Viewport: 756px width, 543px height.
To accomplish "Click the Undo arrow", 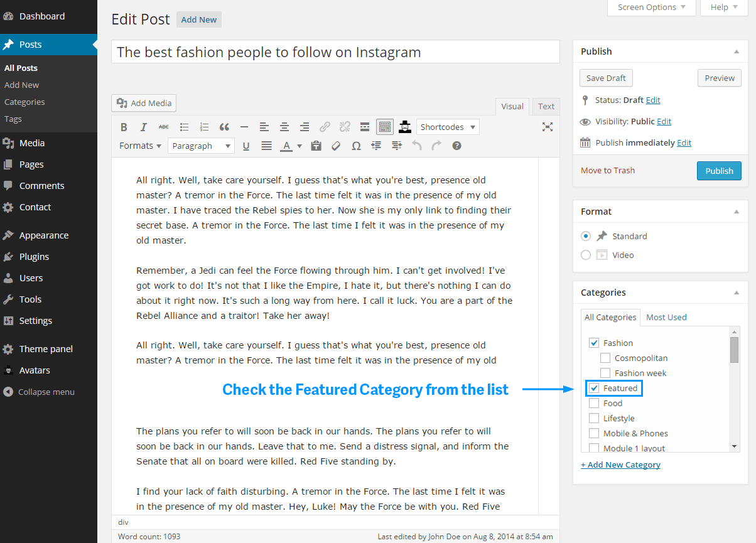I will click(x=416, y=146).
